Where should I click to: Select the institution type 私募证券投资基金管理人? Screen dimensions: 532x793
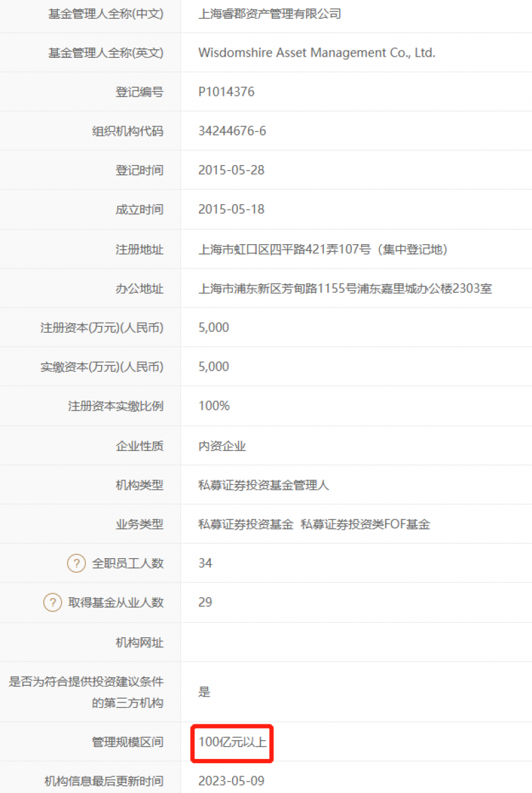pos(263,486)
